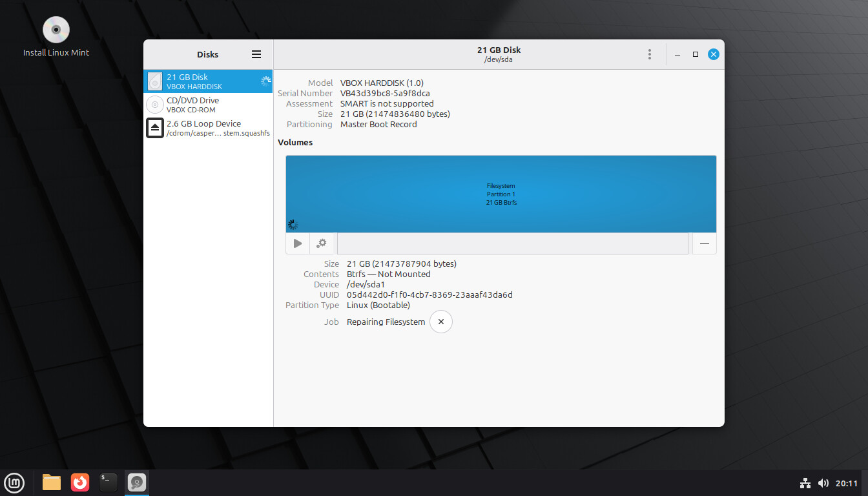Cancel the Repairing Filesystem job
This screenshot has width=868, height=496.
pyautogui.click(x=441, y=322)
